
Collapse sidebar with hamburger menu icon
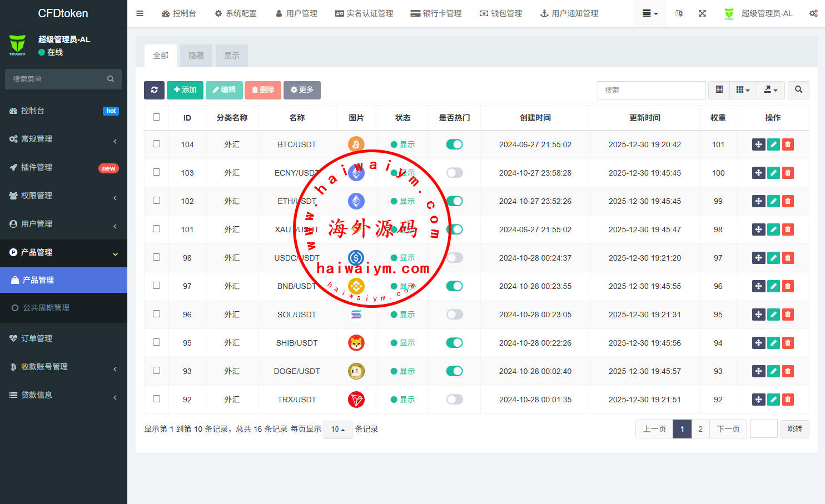[140, 13]
